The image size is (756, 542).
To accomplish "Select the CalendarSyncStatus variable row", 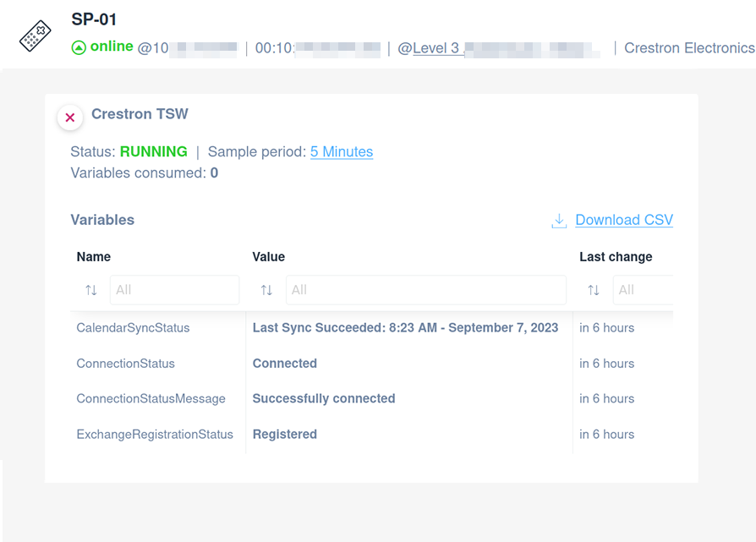I will tap(372, 328).
